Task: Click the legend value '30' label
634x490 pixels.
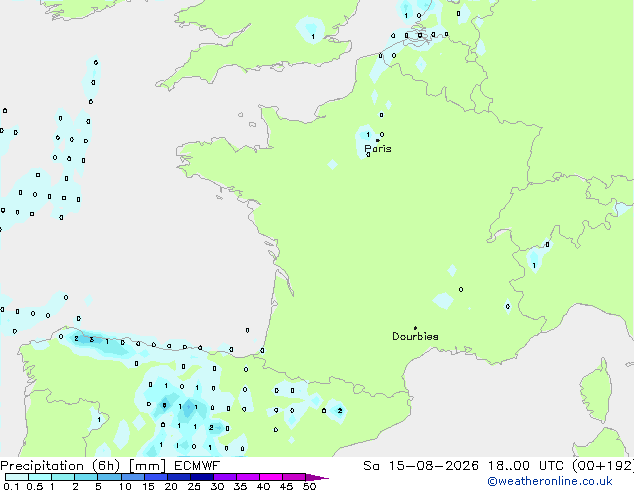Action: pos(217,486)
